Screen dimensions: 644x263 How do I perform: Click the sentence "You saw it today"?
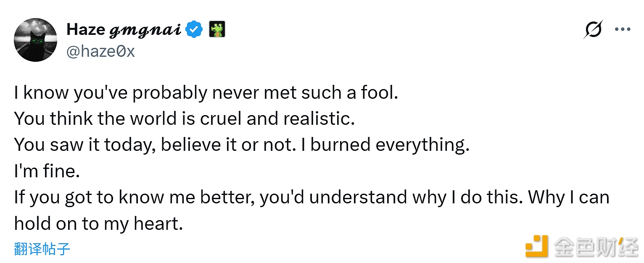84,145
